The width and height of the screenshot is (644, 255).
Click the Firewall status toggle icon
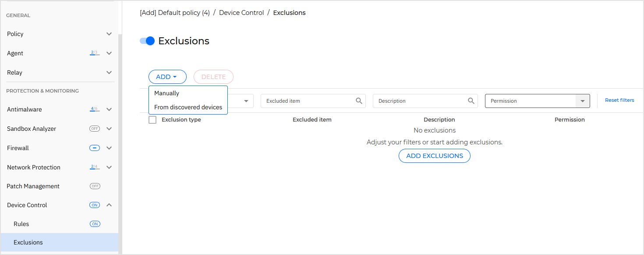coord(94,147)
